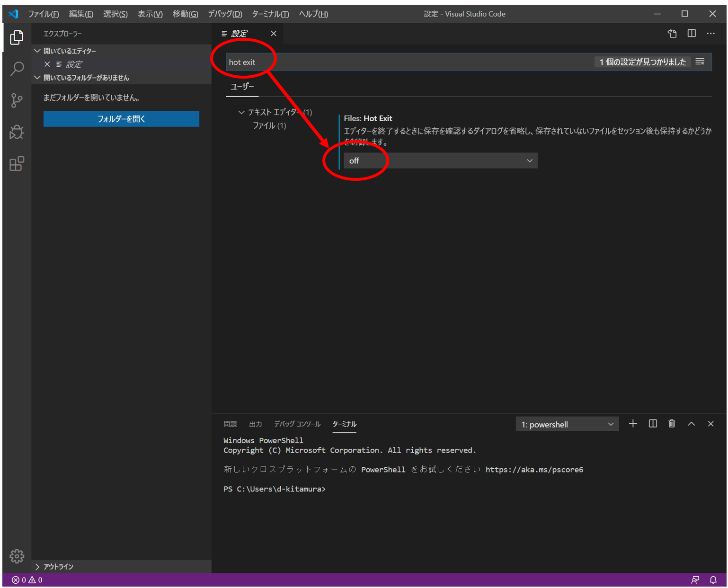Open the 選択(S) menu
Screen dimensions: 728x588
[x=115, y=14]
